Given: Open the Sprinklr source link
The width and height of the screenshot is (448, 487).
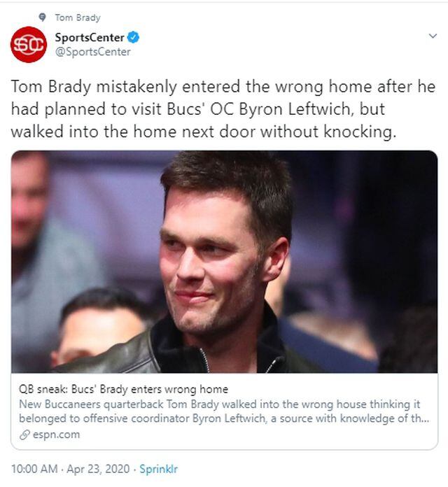Looking at the screenshot, I should pos(158,469).
